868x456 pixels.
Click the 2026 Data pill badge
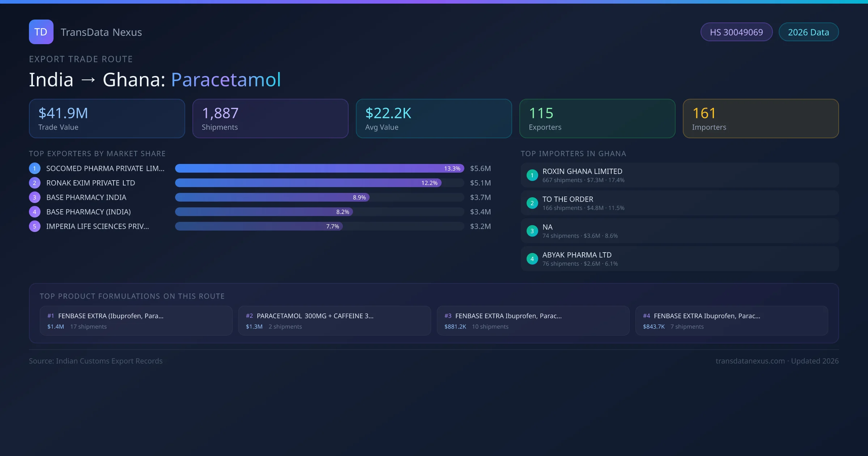808,32
